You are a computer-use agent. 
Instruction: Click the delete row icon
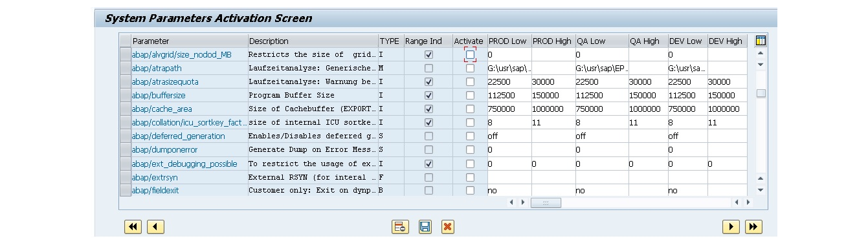coord(400,227)
